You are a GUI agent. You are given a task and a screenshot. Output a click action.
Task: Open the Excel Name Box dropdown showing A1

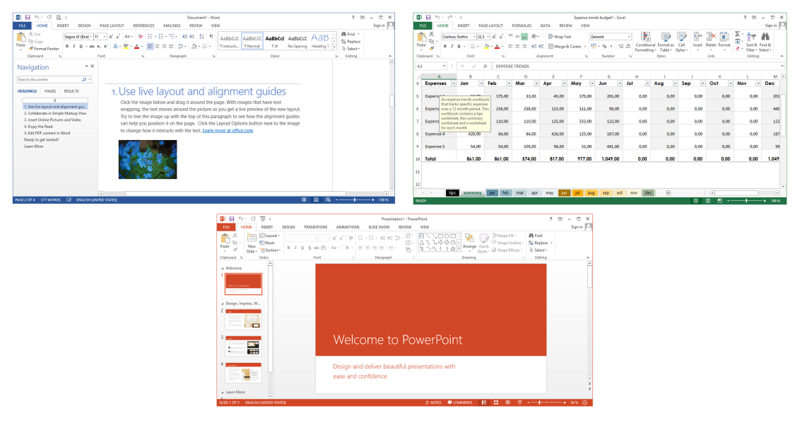tap(444, 66)
